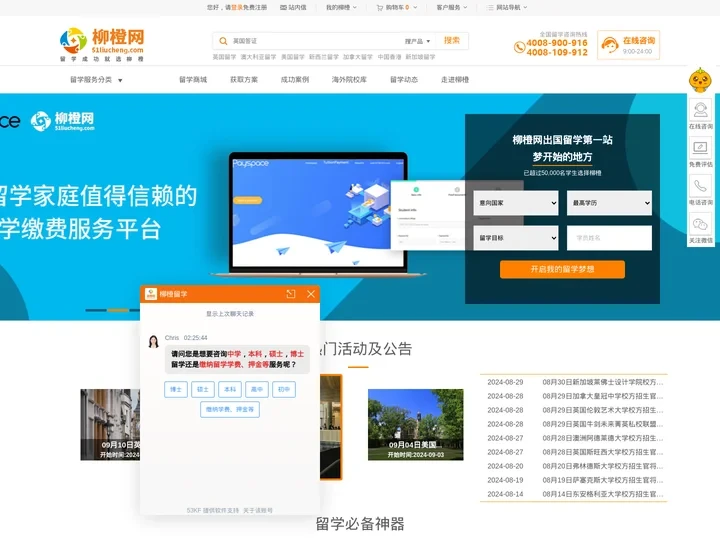This screenshot has height=540, width=720.
Task: Open 免费评估 in the right sidebar
Action: click(x=700, y=153)
